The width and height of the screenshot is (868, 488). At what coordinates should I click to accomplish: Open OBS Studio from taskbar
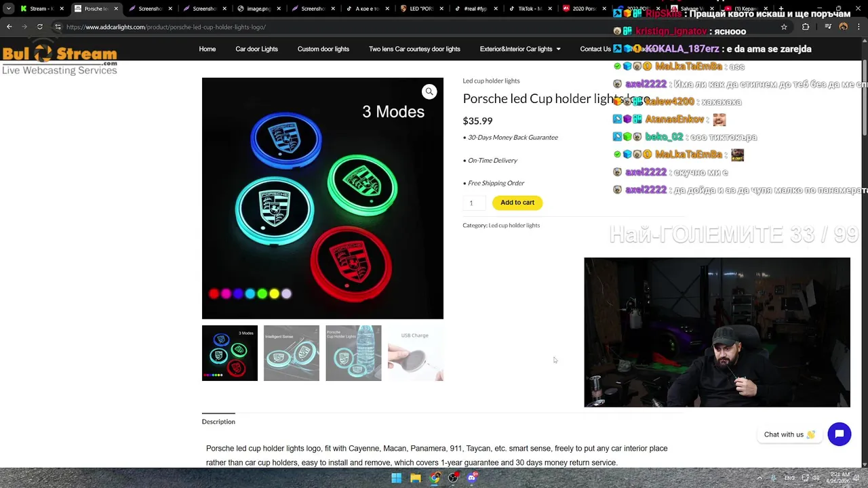coord(453,478)
